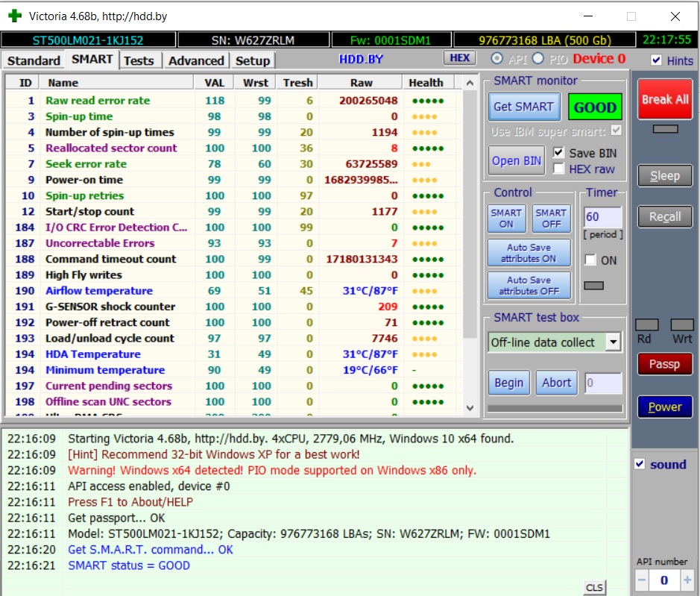The width and height of the screenshot is (700, 596).
Task: Switch to the Tests tab
Action: [139, 60]
